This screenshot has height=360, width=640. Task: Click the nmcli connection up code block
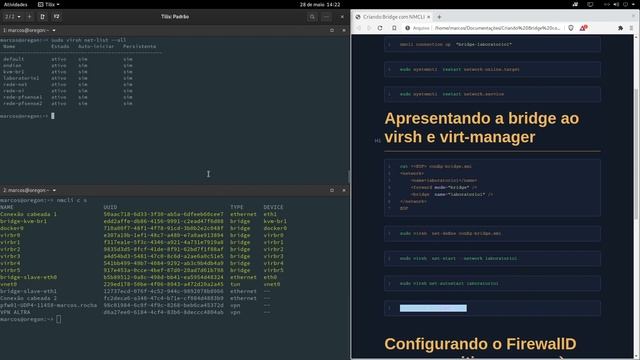pyautogui.click(x=492, y=44)
